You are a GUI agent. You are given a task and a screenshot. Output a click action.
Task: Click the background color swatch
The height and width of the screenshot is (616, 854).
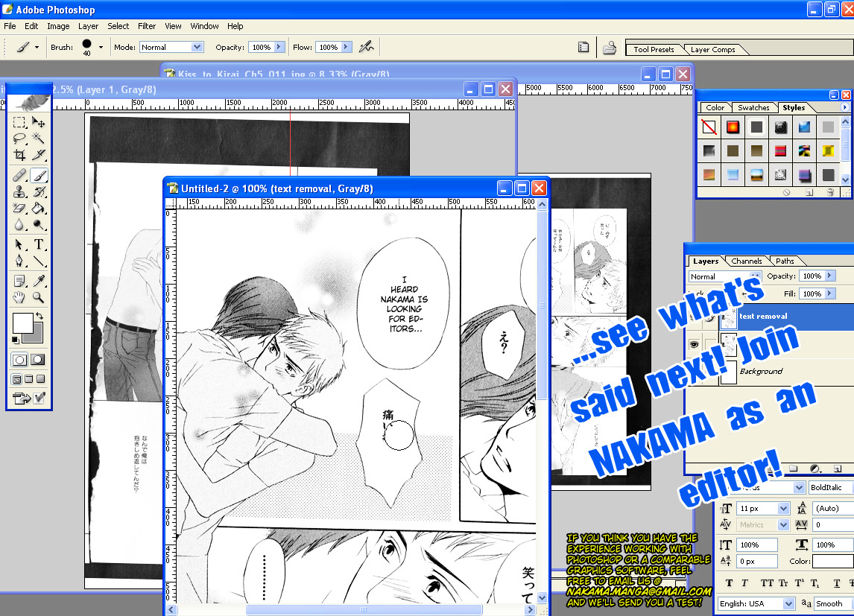37,336
